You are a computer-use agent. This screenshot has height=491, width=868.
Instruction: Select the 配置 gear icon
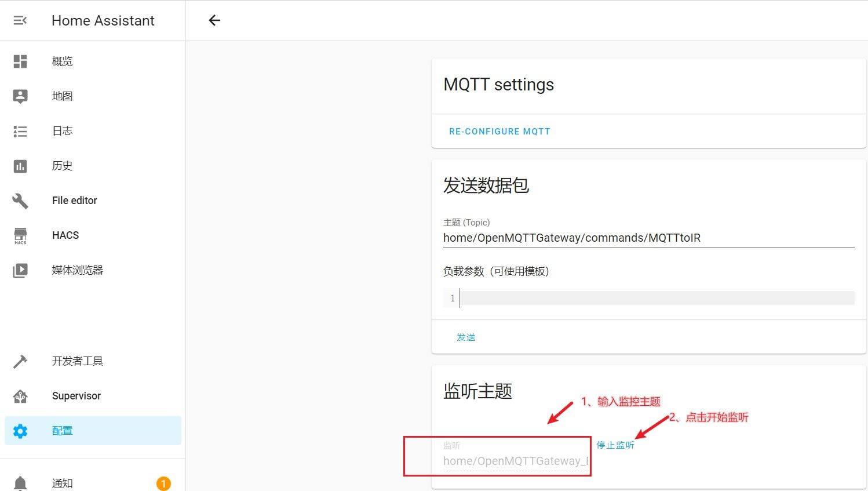coord(20,431)
